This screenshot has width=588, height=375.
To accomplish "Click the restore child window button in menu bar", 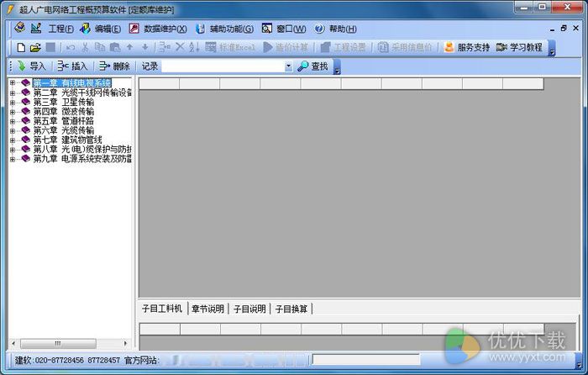I will click(564, 28).
